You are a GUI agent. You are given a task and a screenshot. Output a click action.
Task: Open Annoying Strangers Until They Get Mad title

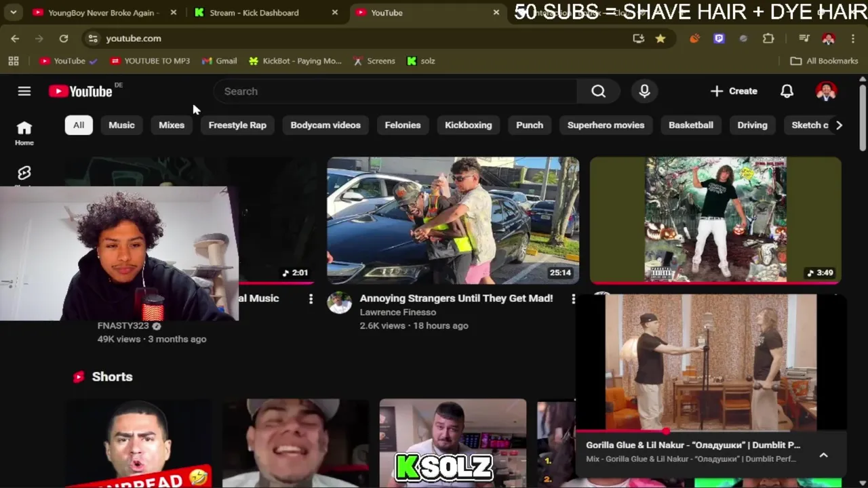[456, 298]
